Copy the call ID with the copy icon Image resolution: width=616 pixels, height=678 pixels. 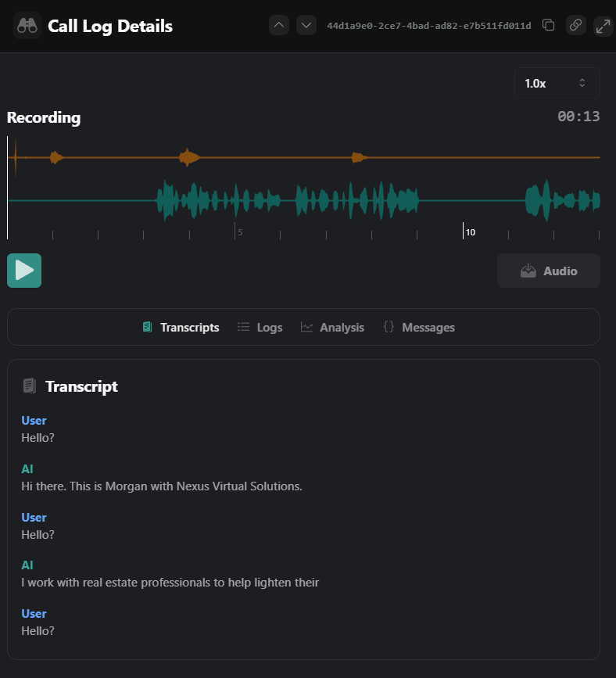tap(549, 25)
